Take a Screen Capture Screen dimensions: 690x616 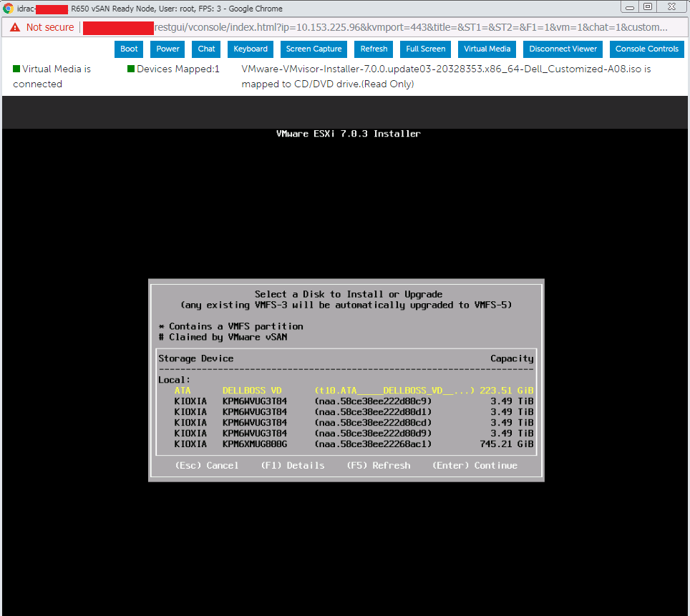click(314, 49)
